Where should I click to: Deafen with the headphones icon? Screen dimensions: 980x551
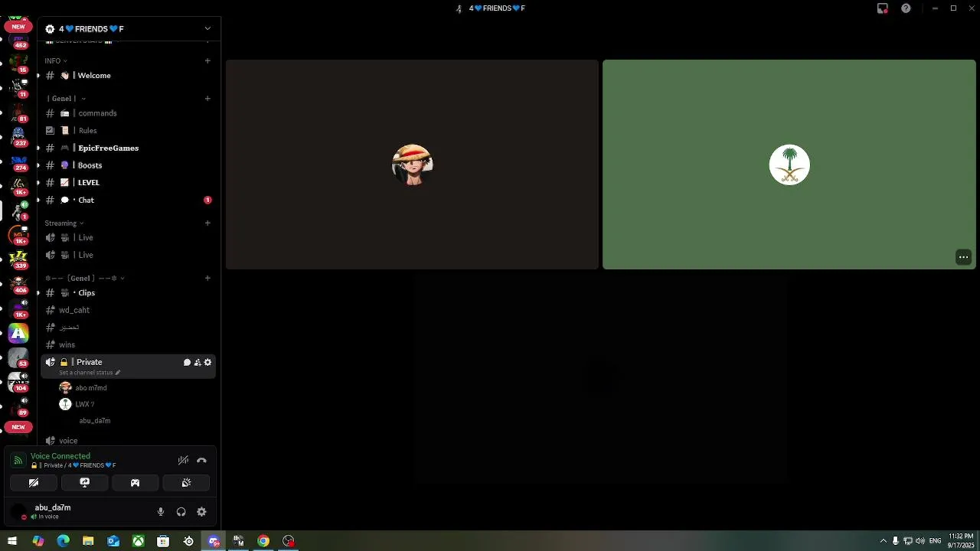click(x=181, y=512)
